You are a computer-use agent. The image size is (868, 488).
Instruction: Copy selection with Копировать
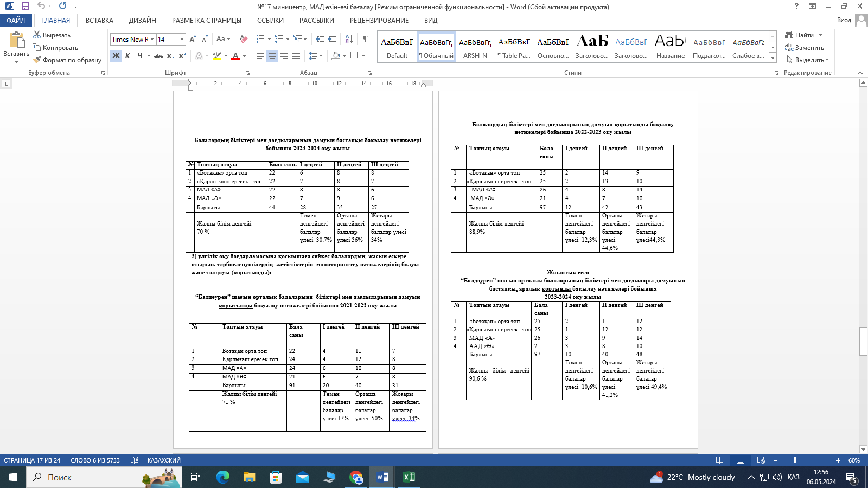55,47
